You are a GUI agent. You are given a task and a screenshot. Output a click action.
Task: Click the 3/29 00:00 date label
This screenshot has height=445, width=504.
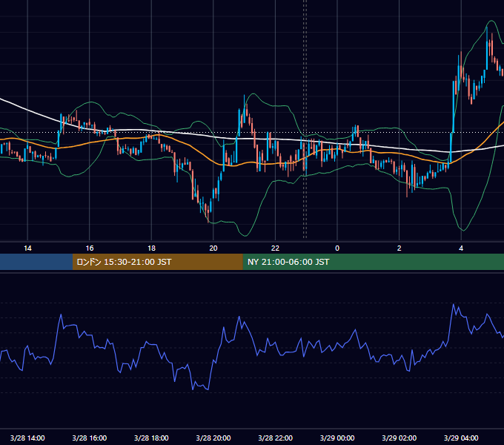[337, 438]
